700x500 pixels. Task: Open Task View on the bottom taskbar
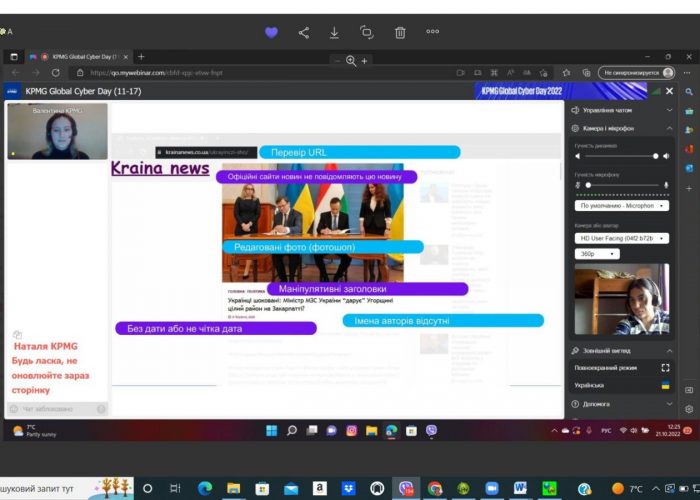coord(175,488)
